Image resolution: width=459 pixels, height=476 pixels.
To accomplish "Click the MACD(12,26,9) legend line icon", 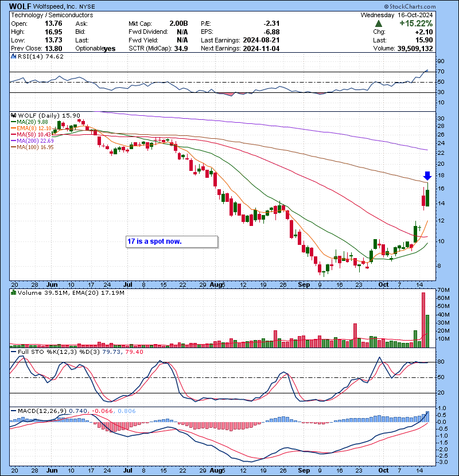I will (13, 412).
